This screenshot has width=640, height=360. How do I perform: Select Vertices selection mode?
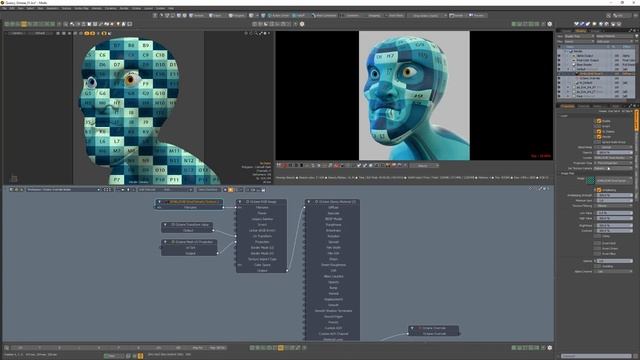197,16
